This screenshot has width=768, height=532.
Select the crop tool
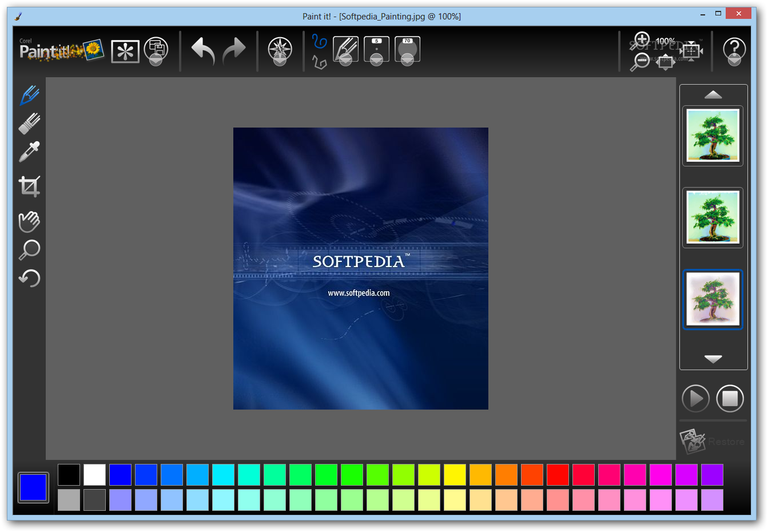(x=30, y=186)
